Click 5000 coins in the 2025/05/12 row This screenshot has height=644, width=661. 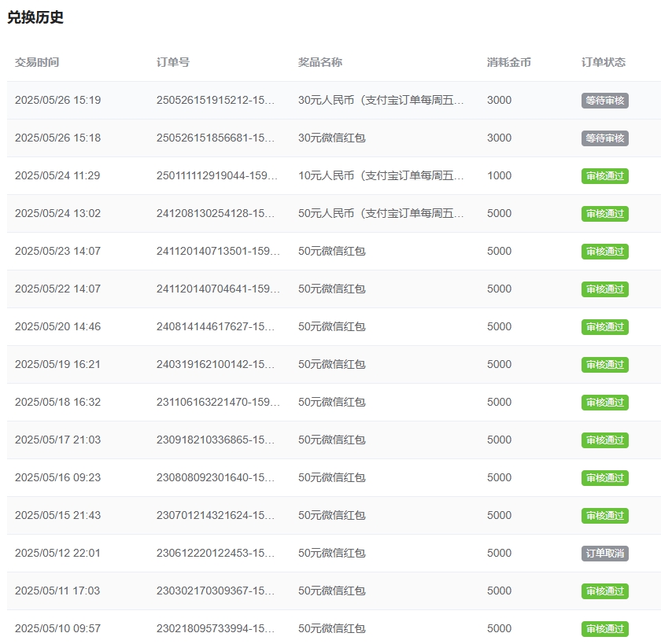(x=499, y=553)
